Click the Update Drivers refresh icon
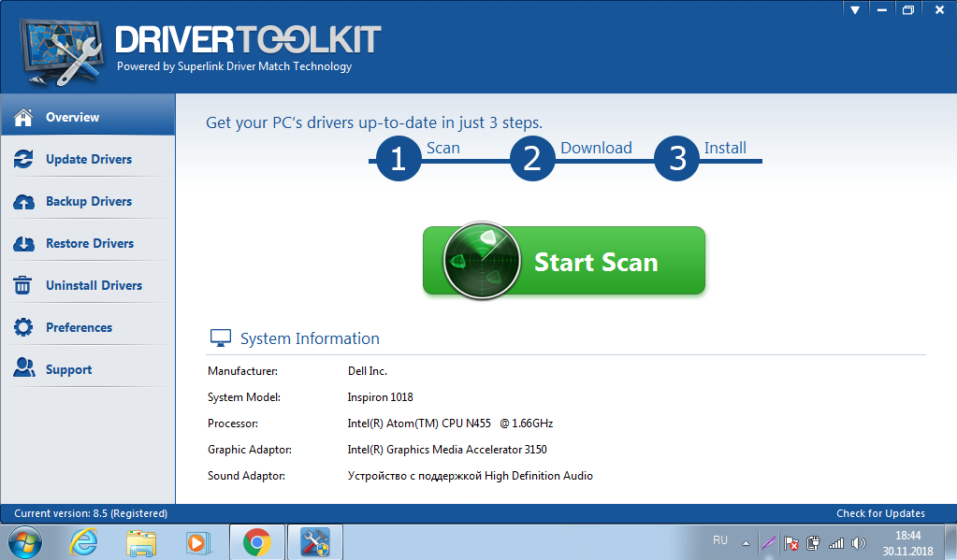The height and width of the screenshot is (560, 957). [x=23, y=159]
